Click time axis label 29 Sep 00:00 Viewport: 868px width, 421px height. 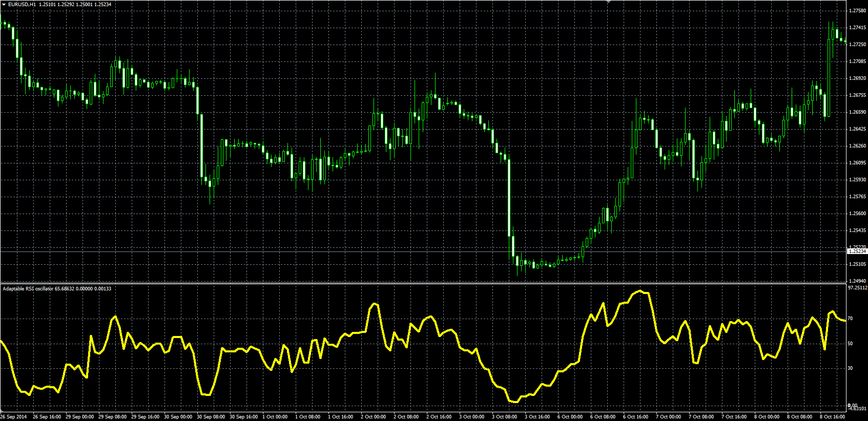pos(79,417)
